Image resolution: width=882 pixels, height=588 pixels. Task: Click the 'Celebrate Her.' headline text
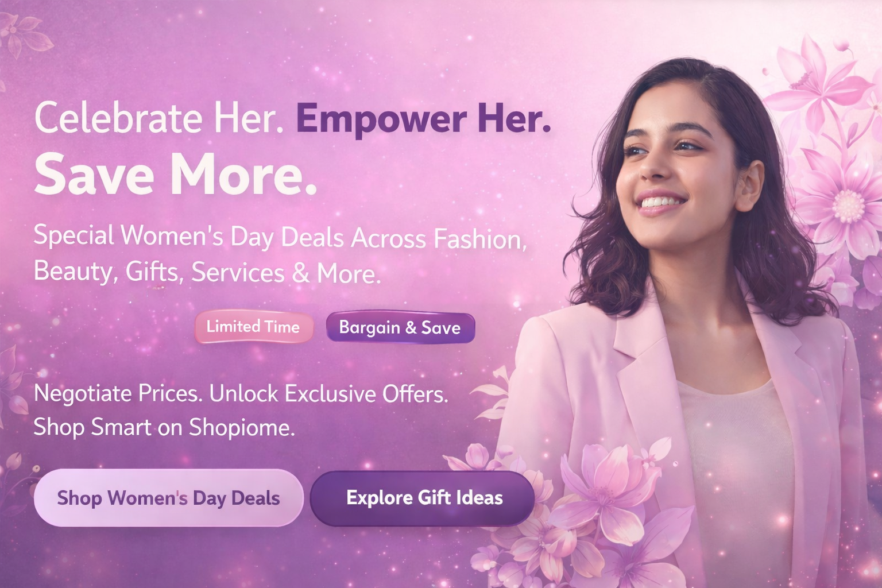(159, 118)
